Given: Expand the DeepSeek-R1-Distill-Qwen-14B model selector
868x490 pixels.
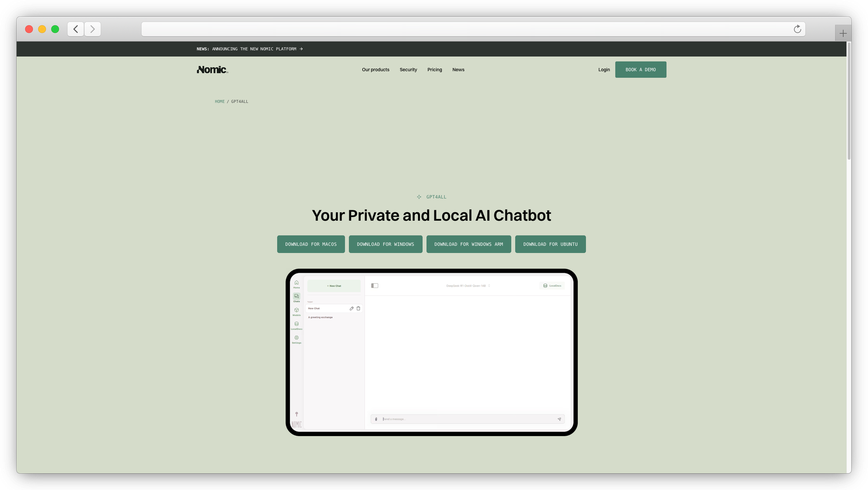Looking at the screenshot, I should 468,286.
